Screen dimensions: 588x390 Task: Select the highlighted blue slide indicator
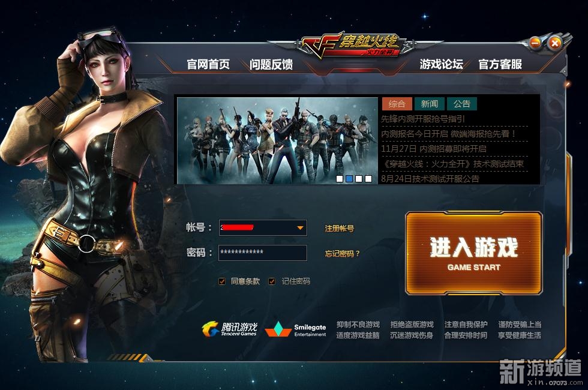click(349, 179)
